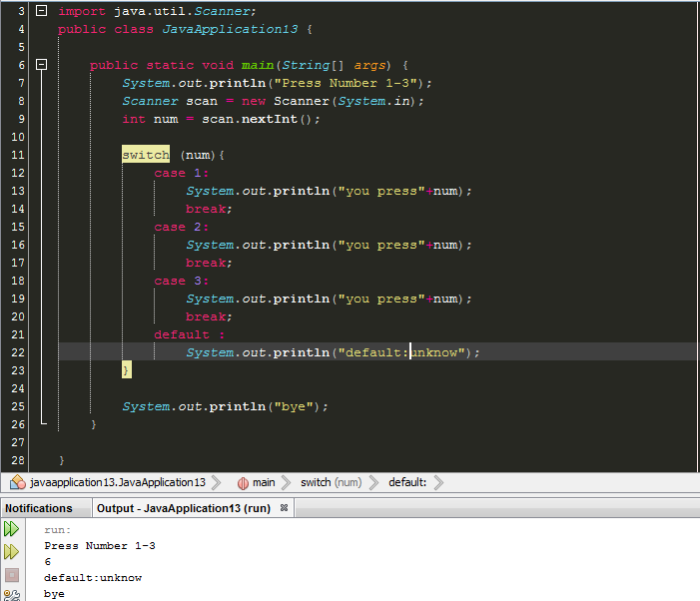The height and width of the screenshot is (601, 700).
Task: Click "Press Number 1-3" in the output
Action: [100, 546]
